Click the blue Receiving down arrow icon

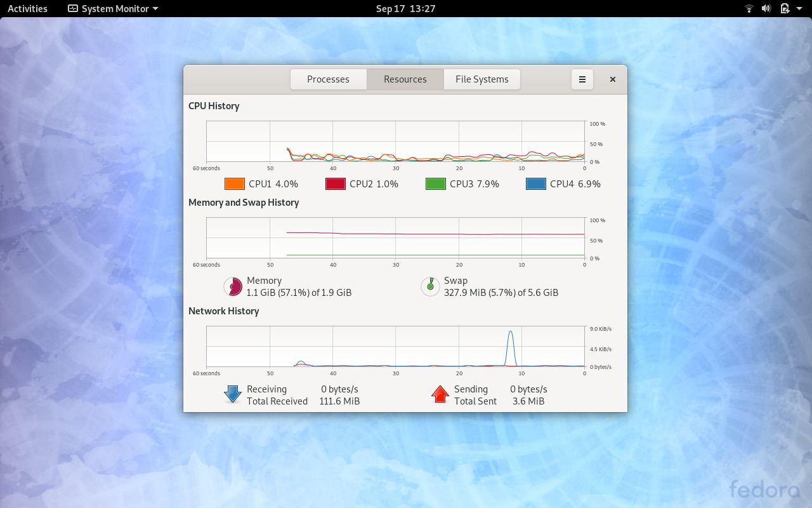coord(233,395)
